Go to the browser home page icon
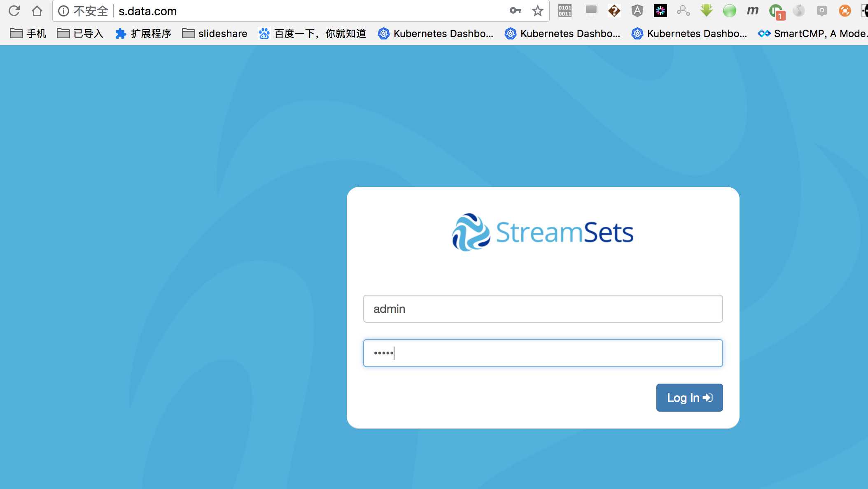The width and height of the screenshot is (868, 489). tap(37, 11)
